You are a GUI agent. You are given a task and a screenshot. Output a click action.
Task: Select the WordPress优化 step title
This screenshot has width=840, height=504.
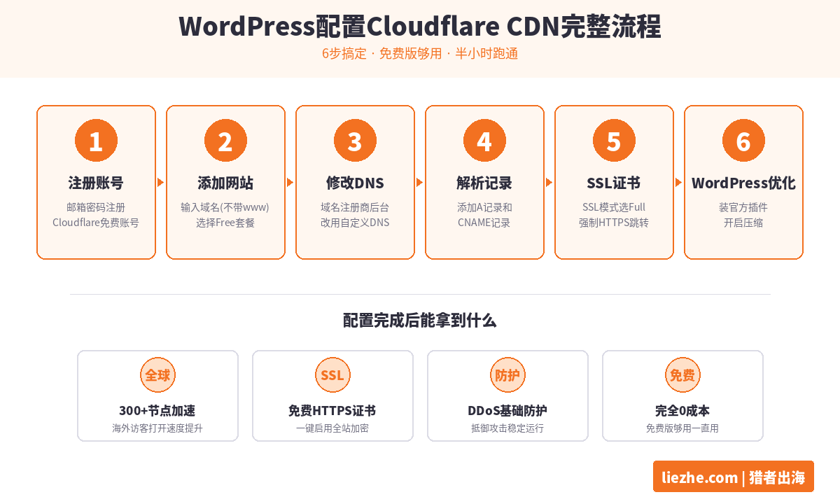point(743,183)
